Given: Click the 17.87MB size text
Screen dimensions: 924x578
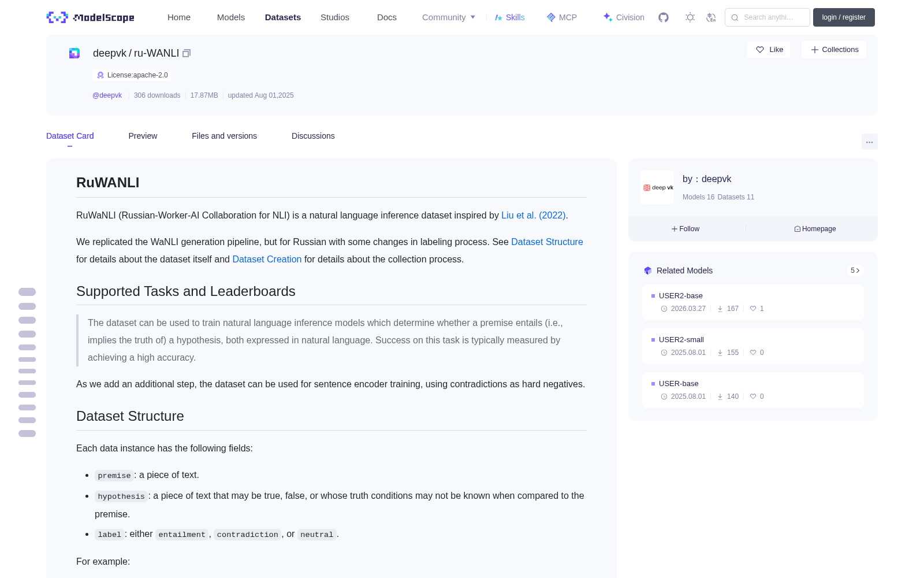Looking at the screenshot, I should pos(204,95).
